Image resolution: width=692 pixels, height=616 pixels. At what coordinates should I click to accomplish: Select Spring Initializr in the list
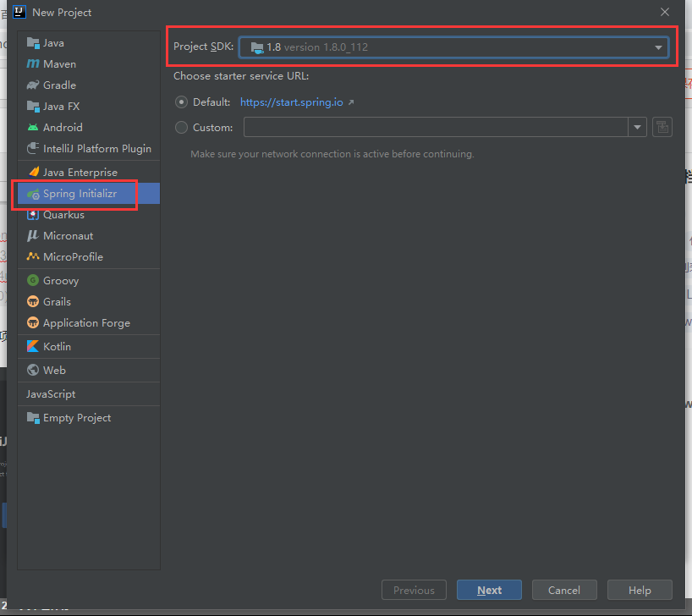tap(89, 194)
